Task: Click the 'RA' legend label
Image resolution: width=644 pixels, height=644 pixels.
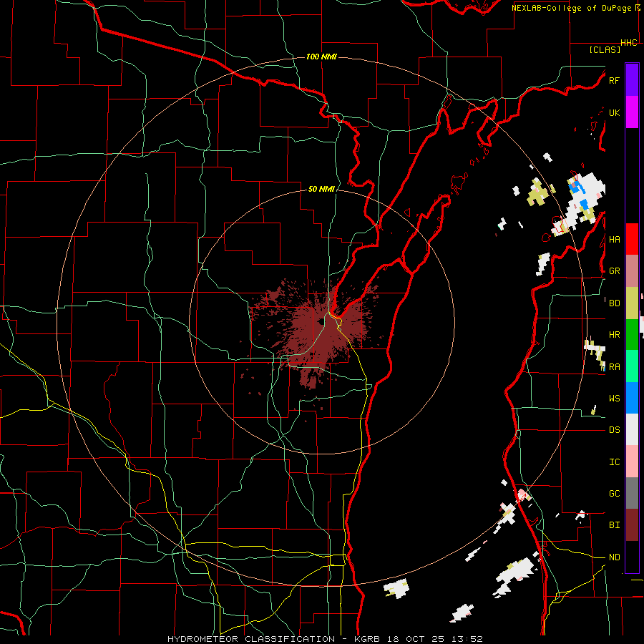Action: (x=614, y=367)
